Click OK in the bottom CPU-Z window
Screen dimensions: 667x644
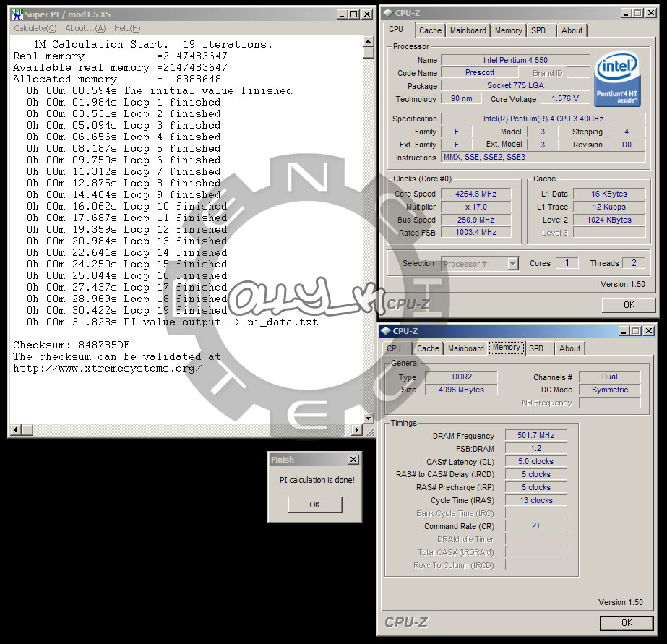pyautogui.click(x=627, y=623)
